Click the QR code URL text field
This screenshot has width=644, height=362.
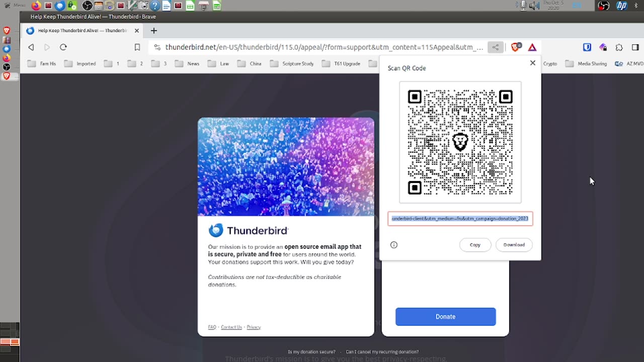coord(460,219)
